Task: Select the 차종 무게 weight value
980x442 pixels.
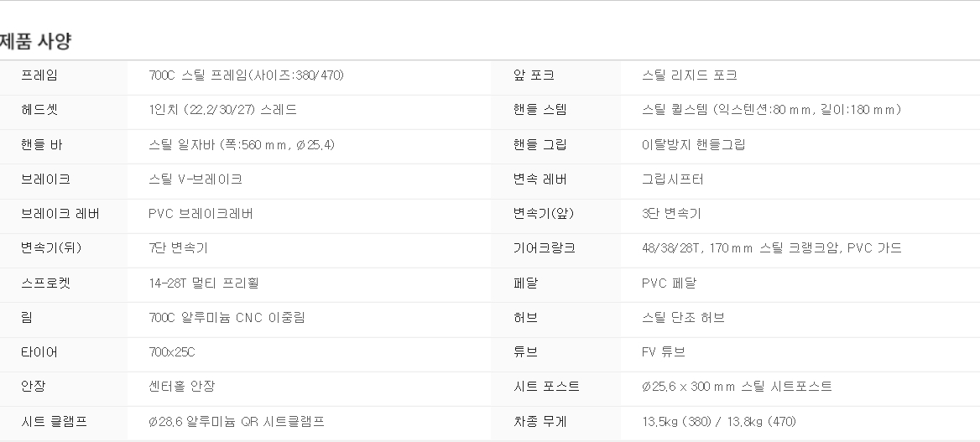Action: [719, 421]
